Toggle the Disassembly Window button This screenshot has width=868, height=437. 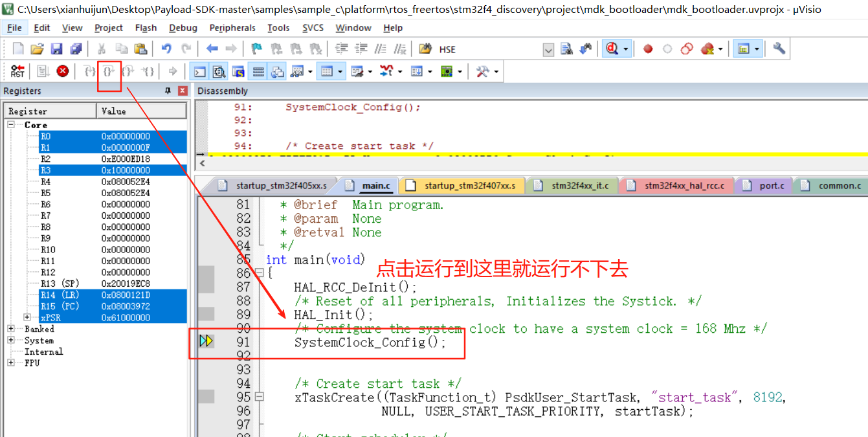point(219,71)
